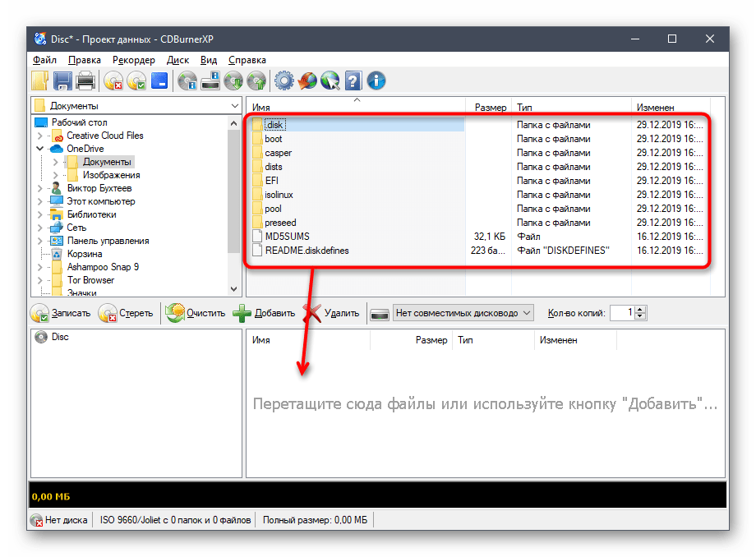
Task: Expand the Creative Cloud Files tree node
Action: point(39,136)
